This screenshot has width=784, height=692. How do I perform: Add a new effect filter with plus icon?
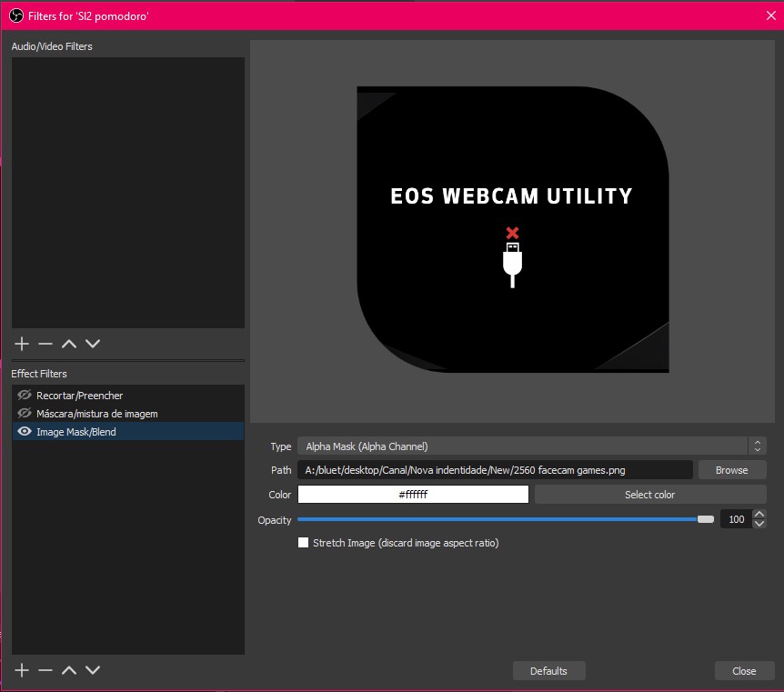point(22,670)
